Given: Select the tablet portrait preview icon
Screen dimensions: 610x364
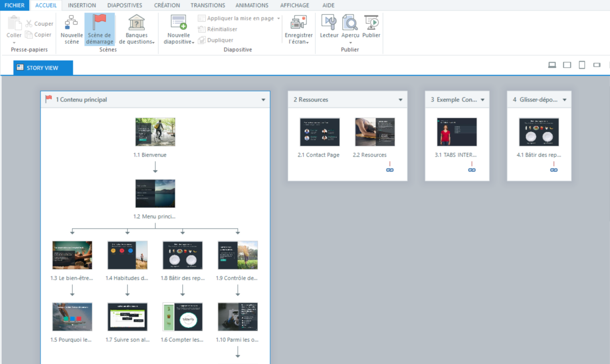Looking at the screenshot, I should pyautogui.click(x=582, y=65).
